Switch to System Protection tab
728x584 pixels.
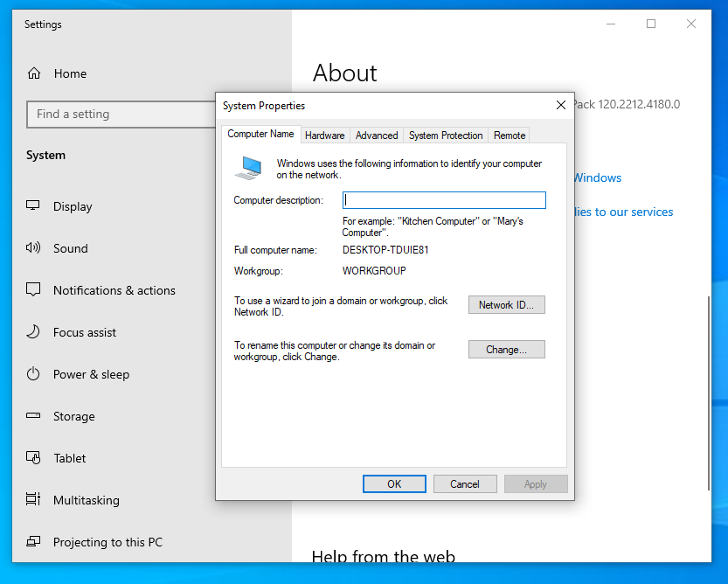(445, 136)
